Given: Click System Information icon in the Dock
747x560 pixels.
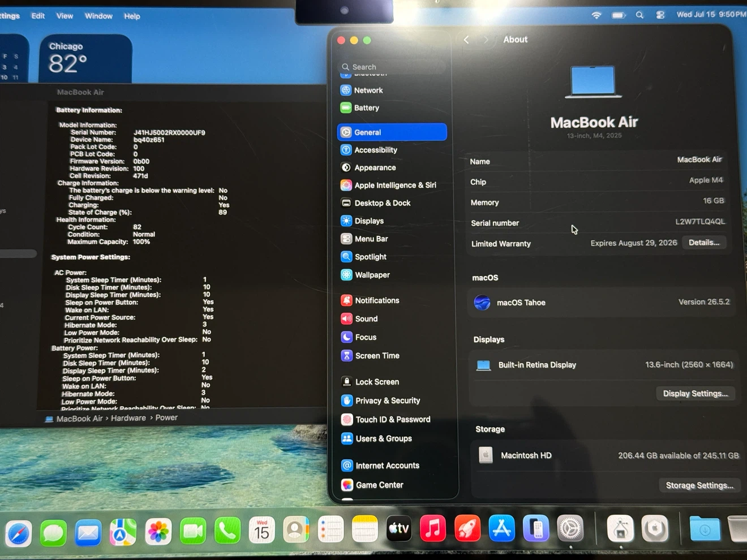Looking at the screenshot, I should [x=620, y=529].
